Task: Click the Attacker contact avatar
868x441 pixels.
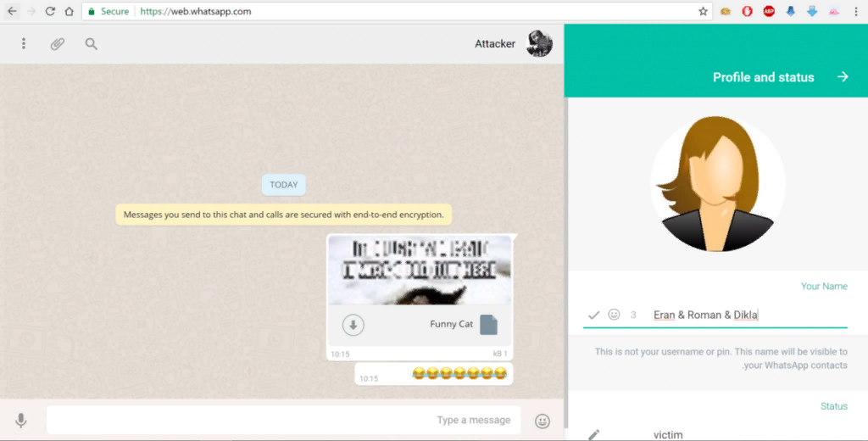Action: [539, 43]
